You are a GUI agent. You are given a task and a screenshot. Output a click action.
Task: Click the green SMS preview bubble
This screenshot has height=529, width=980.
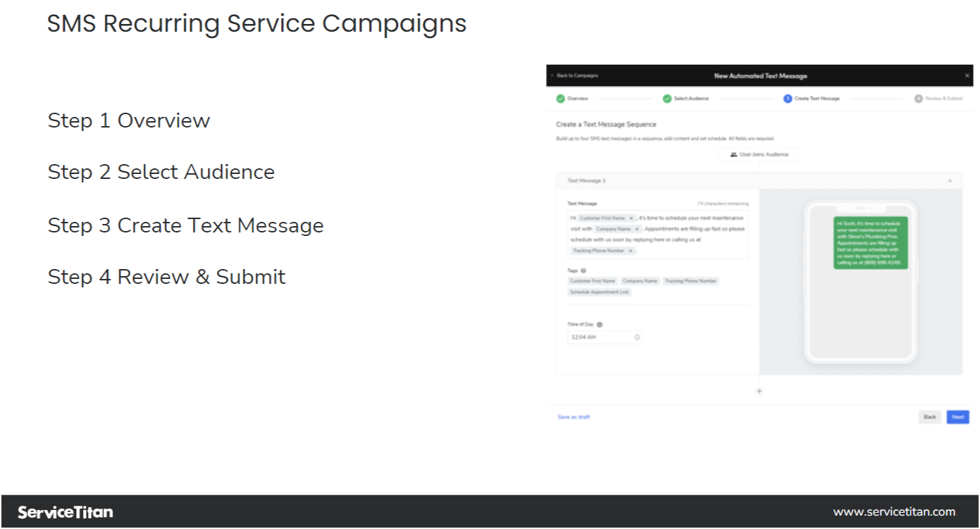[x=870, y=242]
